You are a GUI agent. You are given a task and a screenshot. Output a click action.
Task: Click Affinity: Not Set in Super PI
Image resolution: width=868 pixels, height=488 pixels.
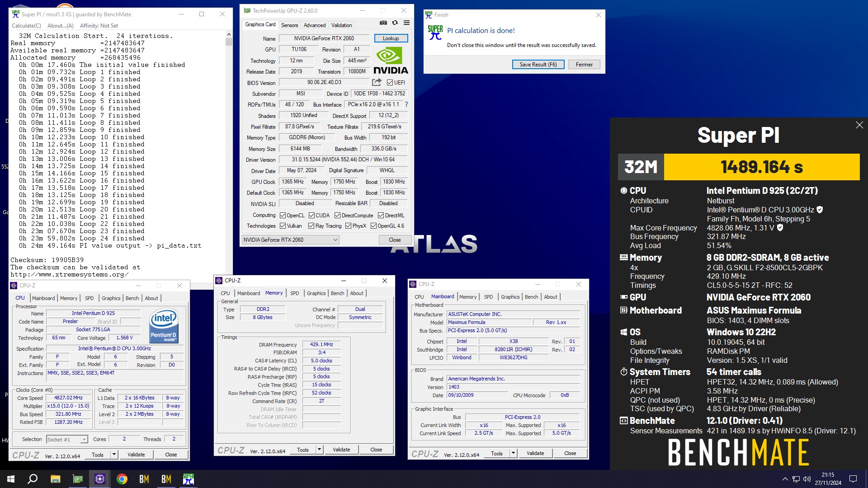(x=99, y=26)
